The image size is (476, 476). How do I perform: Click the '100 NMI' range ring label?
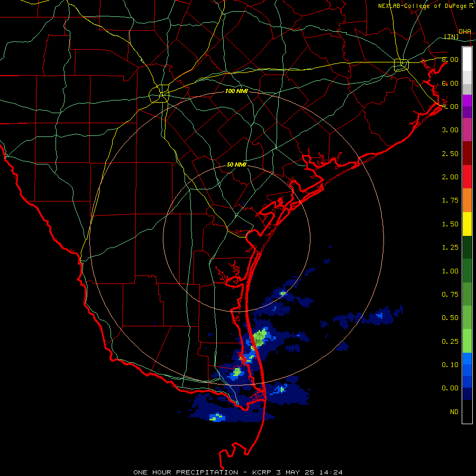(236, 91)
